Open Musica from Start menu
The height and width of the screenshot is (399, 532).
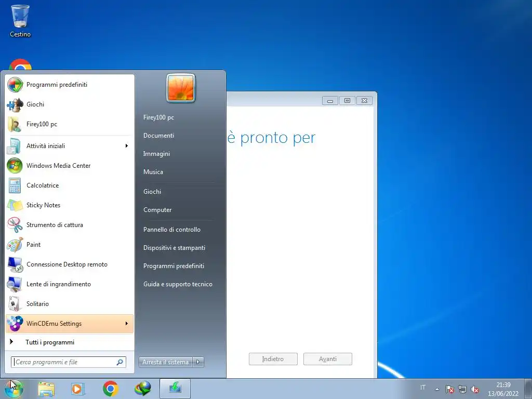click(x=153, y=171)
